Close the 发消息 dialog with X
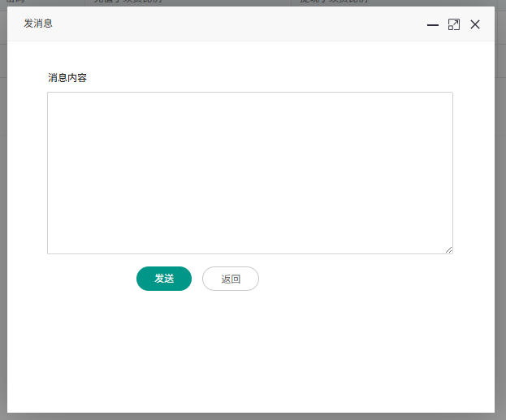This screenshot has width=506, height=420. (475, 24)
